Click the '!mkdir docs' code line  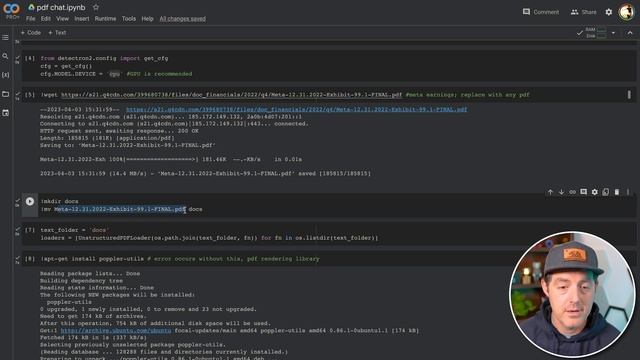coord(60,201)
